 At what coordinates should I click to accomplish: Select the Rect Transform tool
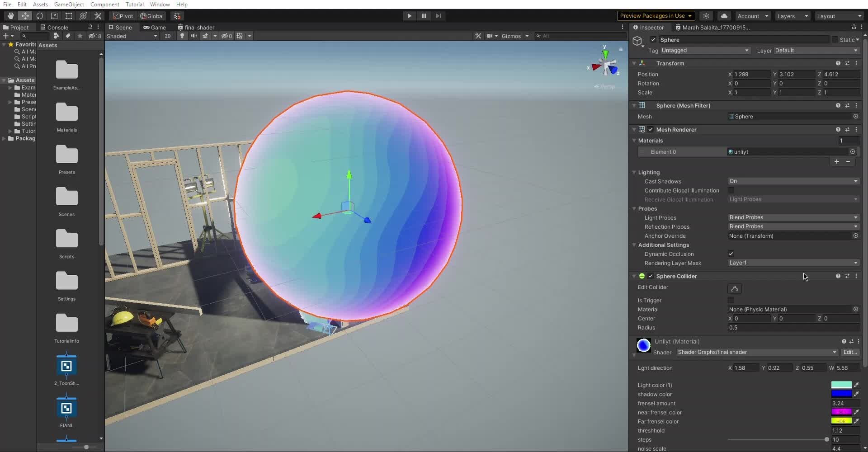pos(68,16)
